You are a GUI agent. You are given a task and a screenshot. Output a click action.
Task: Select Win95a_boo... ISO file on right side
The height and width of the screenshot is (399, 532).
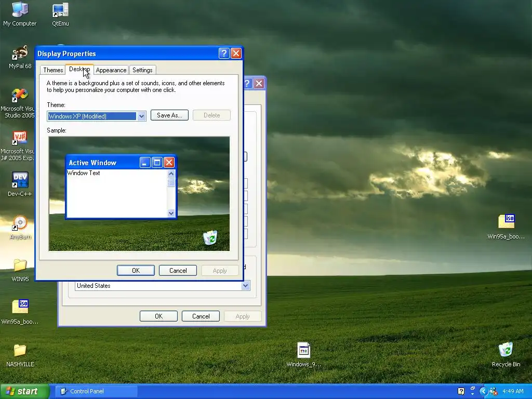[506, 227]
